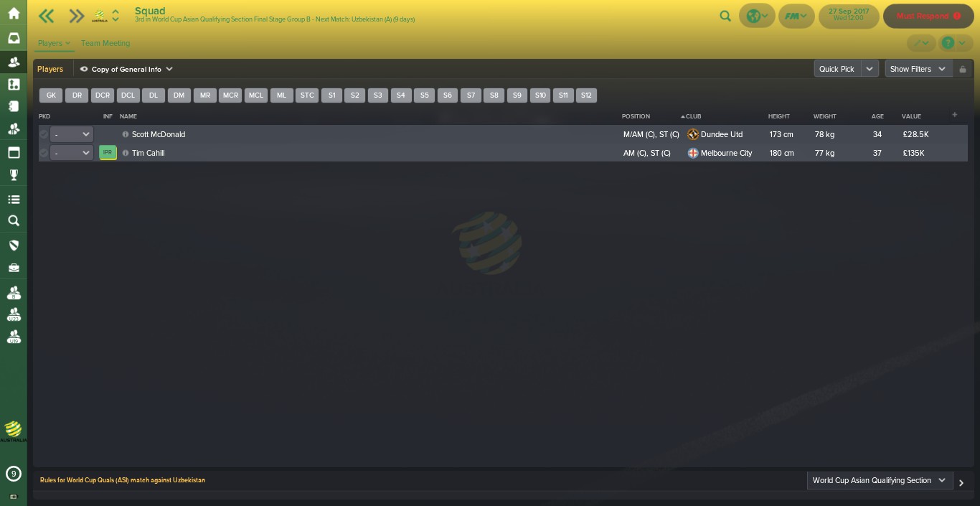Open World Cup Asian Qualifying Section dropdown
Screen dimensions: 980x506
[x=880, y=480]
